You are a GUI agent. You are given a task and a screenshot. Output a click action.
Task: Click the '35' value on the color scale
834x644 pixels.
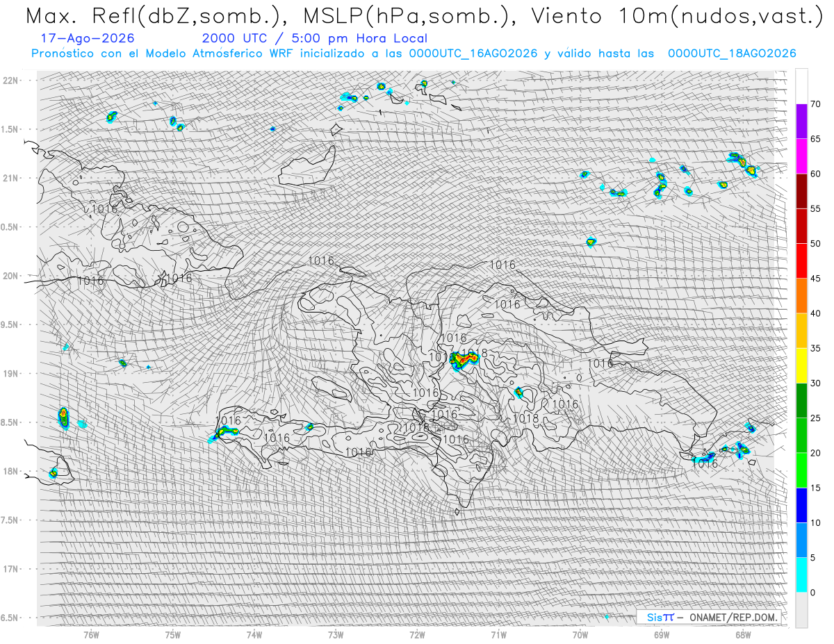click(815, 348)
